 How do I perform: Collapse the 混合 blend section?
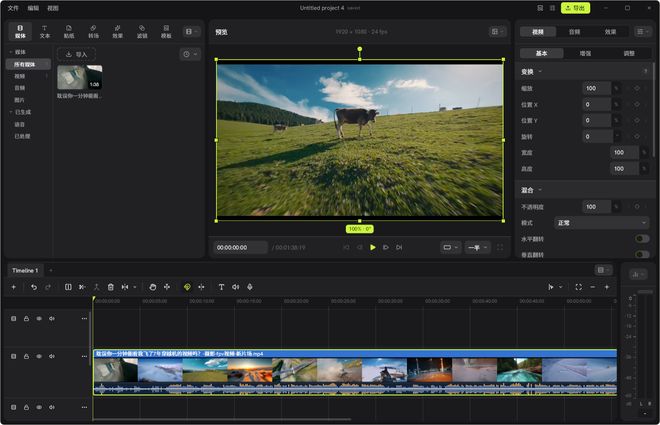[540, 190]
